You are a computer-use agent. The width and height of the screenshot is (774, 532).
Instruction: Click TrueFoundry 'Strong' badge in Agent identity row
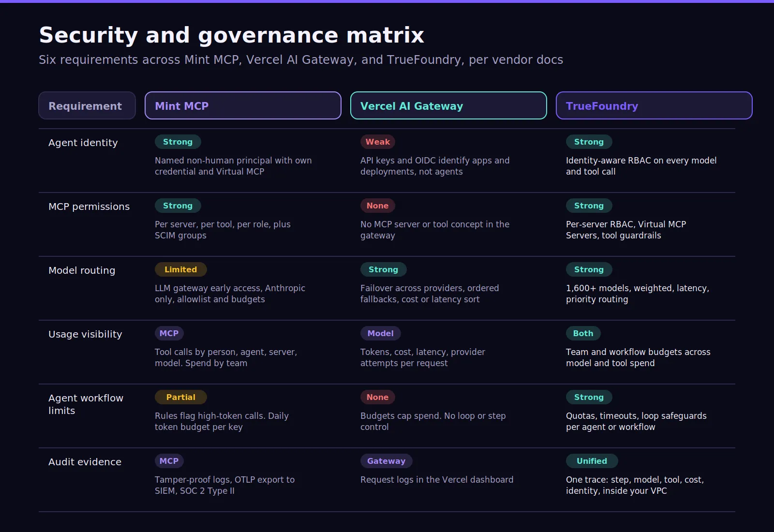(589, 142)
